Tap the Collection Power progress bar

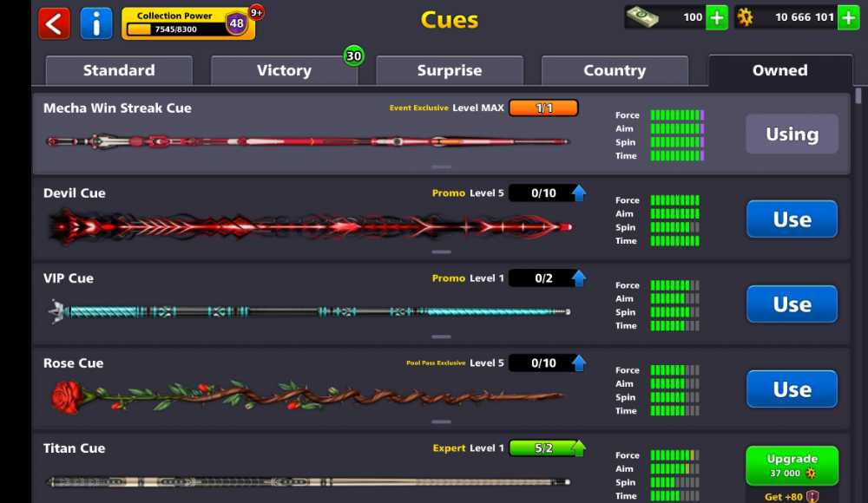(176, 29)
